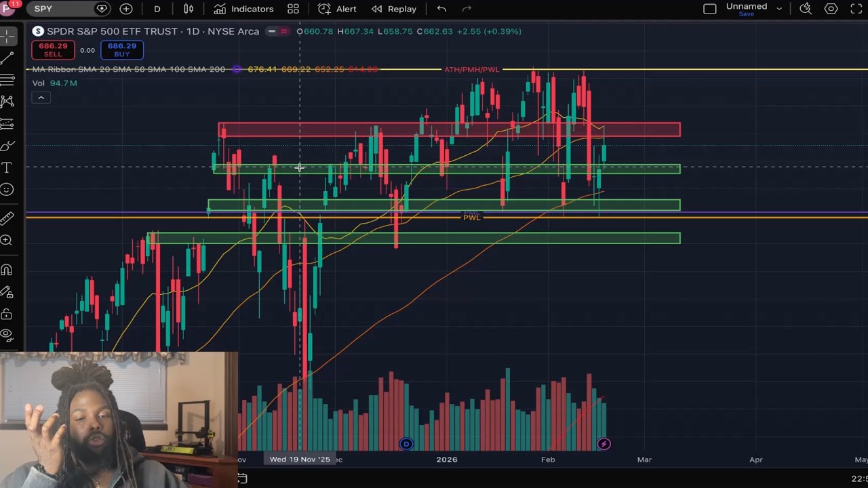Open the Fibonacci retracement tools
This screenshot has height=488, width=868.
coord(7,80)
